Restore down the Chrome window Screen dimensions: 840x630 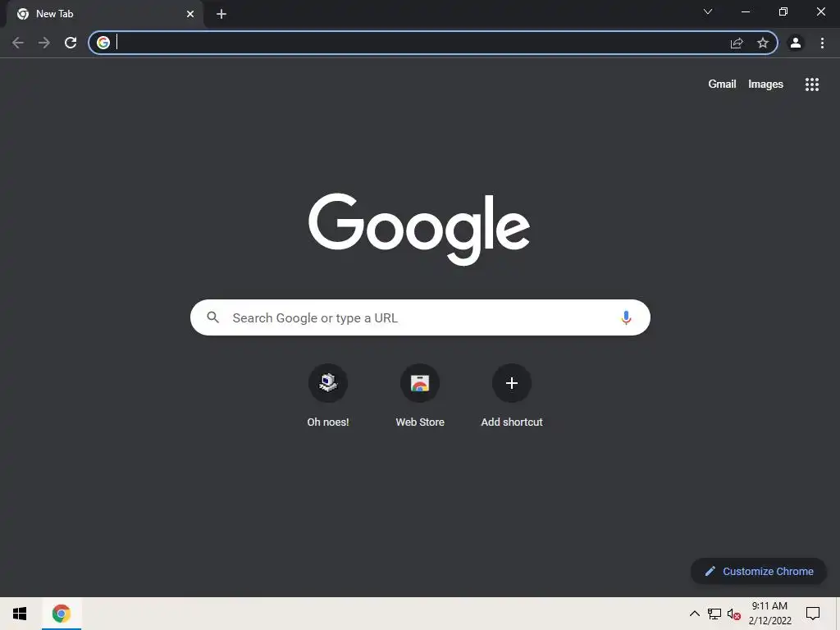[783, 11]
